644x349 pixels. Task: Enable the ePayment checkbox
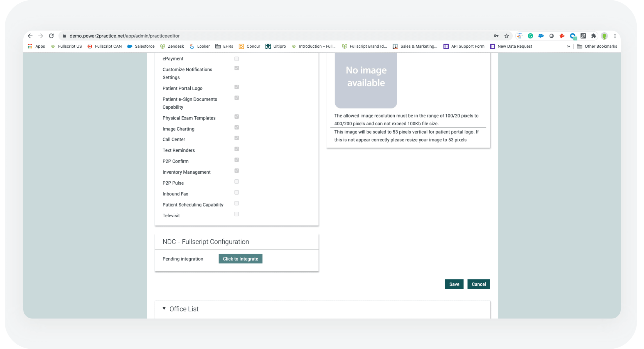[x=237, y=59]
